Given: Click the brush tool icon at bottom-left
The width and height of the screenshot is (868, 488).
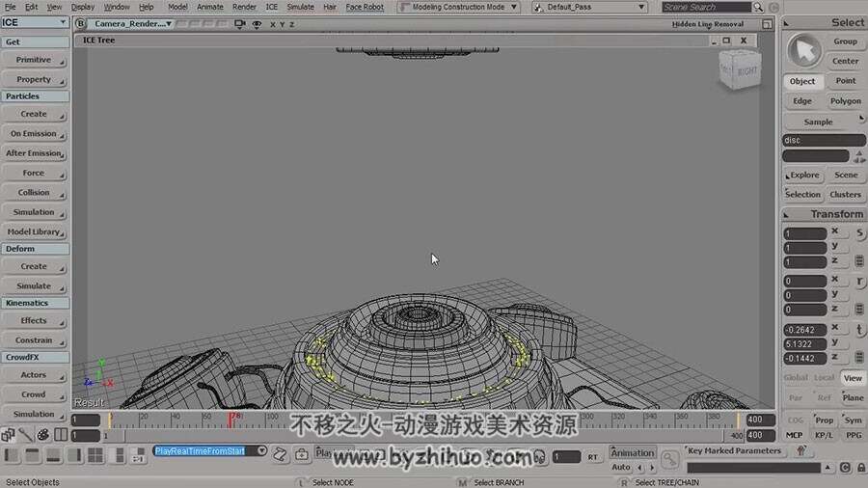Looking at the screenshot, I should [26, 435].
